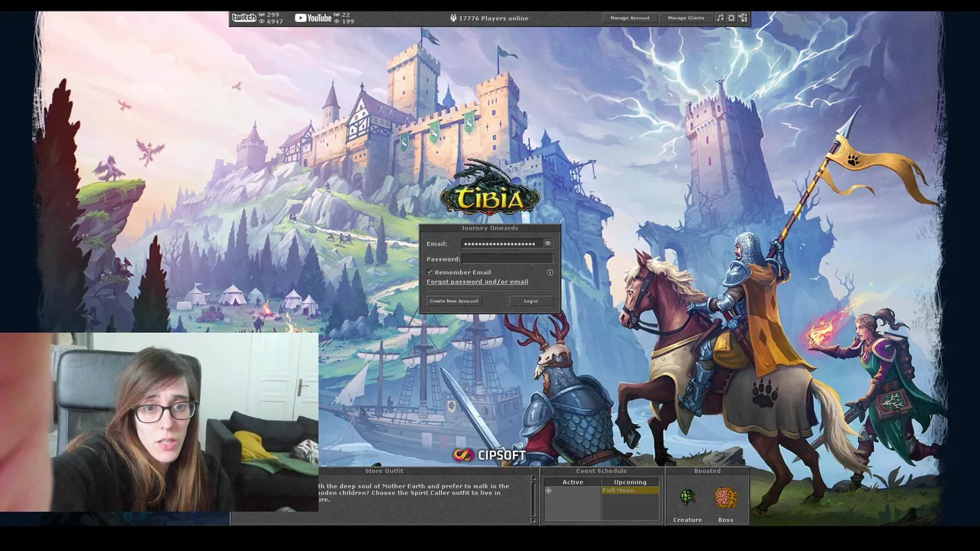Click the boosted Boss brain icon
980x551 pixels.
coord(725,498)
